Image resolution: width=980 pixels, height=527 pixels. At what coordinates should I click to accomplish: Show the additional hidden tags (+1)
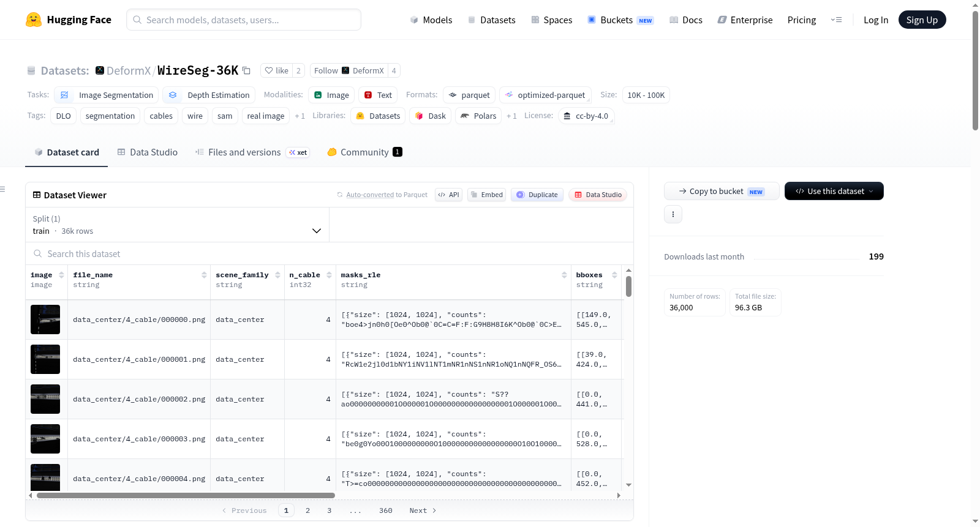pos(300,116)
